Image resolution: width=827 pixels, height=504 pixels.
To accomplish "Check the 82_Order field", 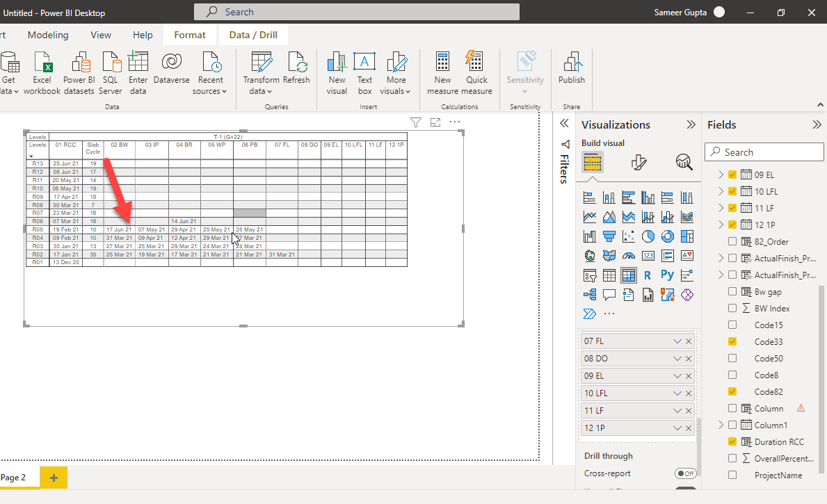I will (x=732, y=241).
